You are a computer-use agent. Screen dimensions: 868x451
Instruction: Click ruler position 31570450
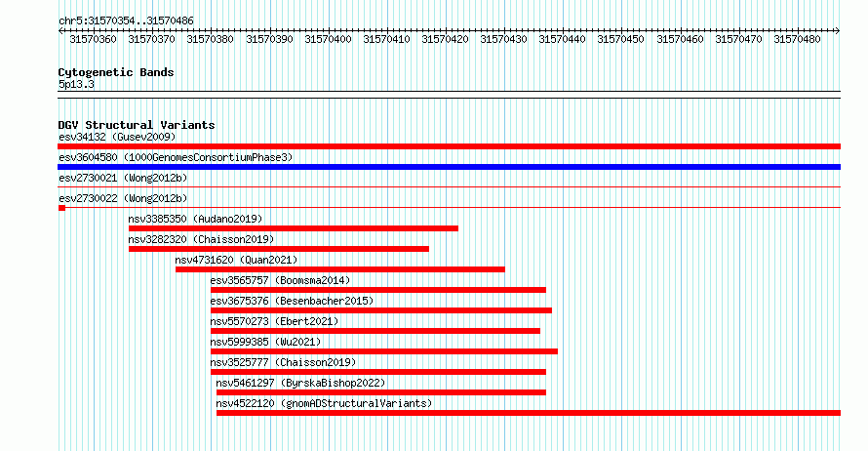tap(621, 39)
